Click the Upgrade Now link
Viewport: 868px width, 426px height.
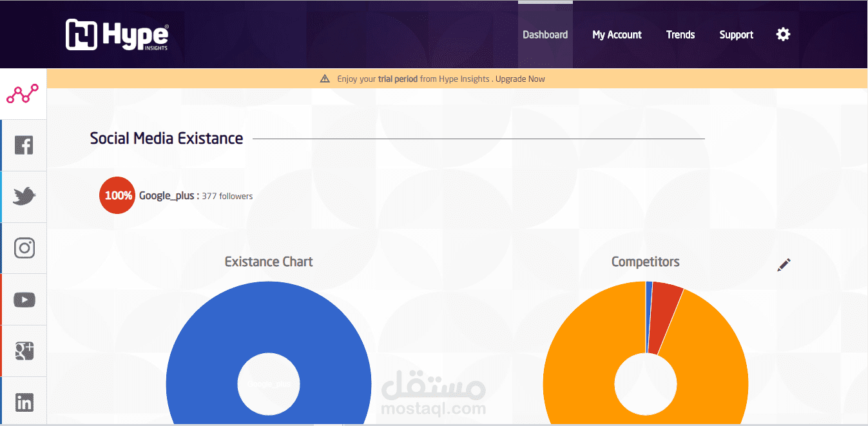(520, 79)
